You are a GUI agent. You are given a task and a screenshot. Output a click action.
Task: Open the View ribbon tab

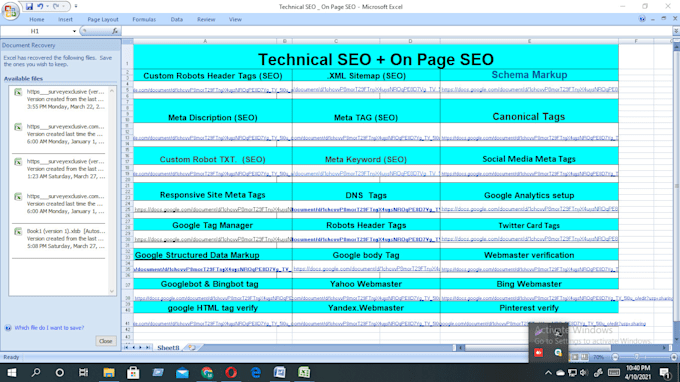point(235,20)
